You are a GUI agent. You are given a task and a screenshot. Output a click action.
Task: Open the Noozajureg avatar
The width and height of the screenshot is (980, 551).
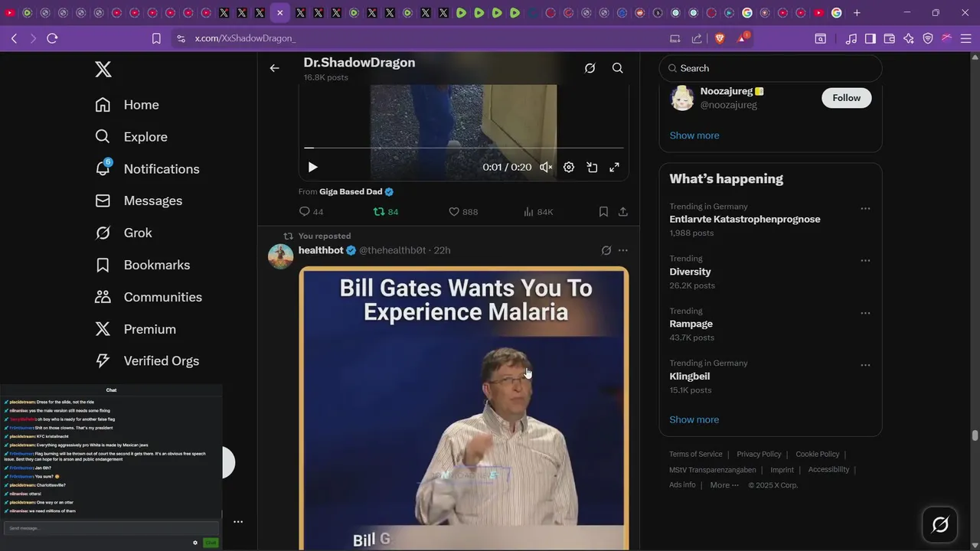coord(682,98)
